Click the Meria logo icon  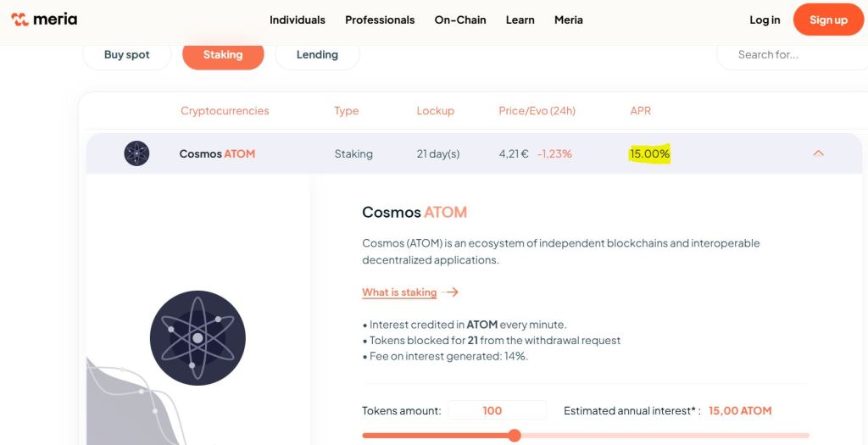click(x=19, y=19)
